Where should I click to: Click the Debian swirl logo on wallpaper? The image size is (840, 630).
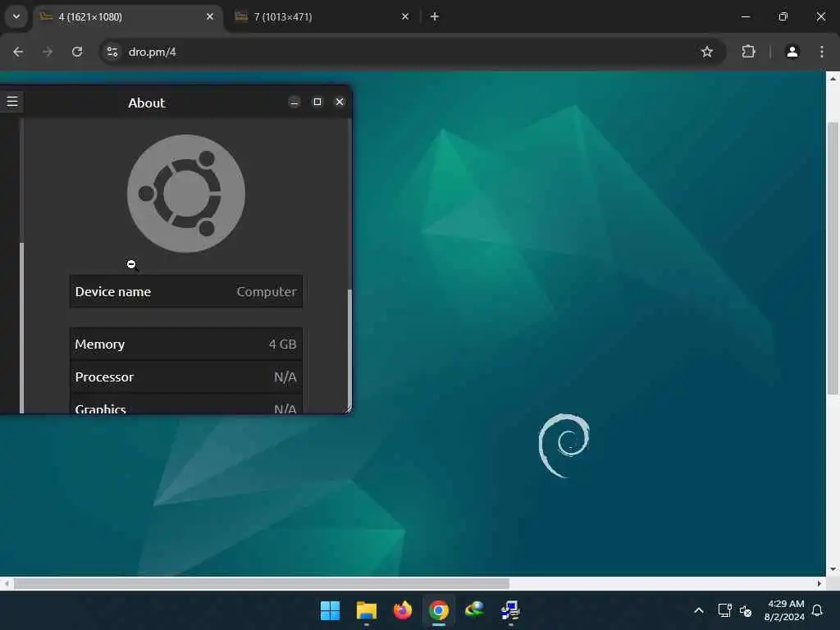pos(564,445)
